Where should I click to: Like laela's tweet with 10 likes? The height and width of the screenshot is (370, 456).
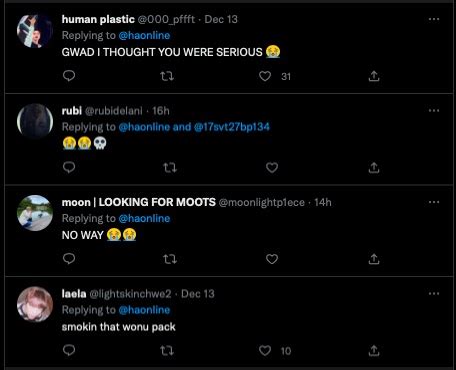click(265, 350)
